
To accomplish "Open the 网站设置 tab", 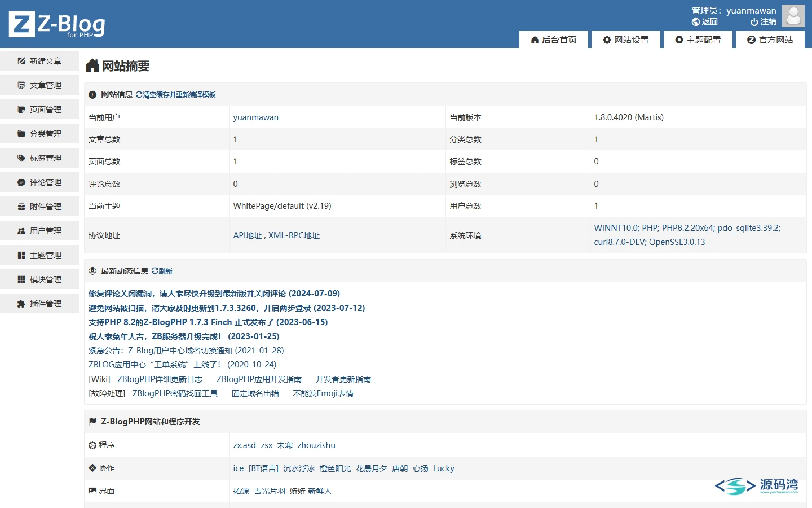I will tap(626, 40).
